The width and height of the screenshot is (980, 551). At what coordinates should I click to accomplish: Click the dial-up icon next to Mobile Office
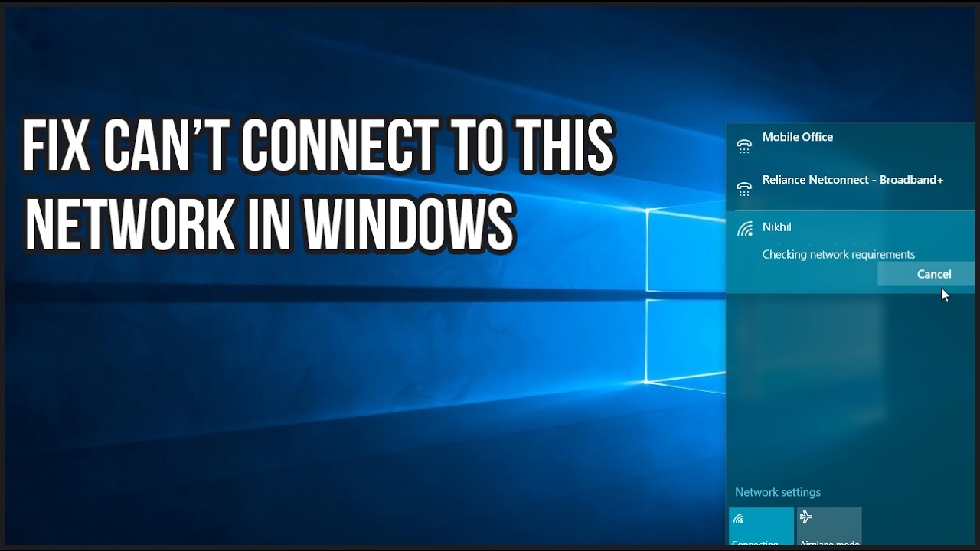[743, 145]
